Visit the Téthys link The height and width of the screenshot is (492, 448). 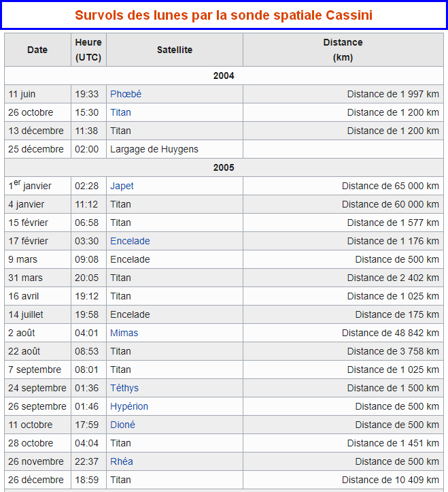[x=124, y=388]
